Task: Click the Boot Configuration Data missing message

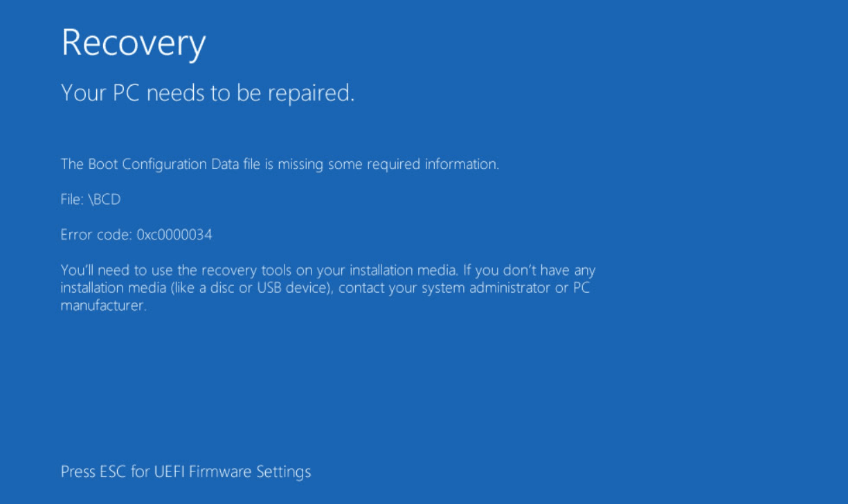Action: 280,165
